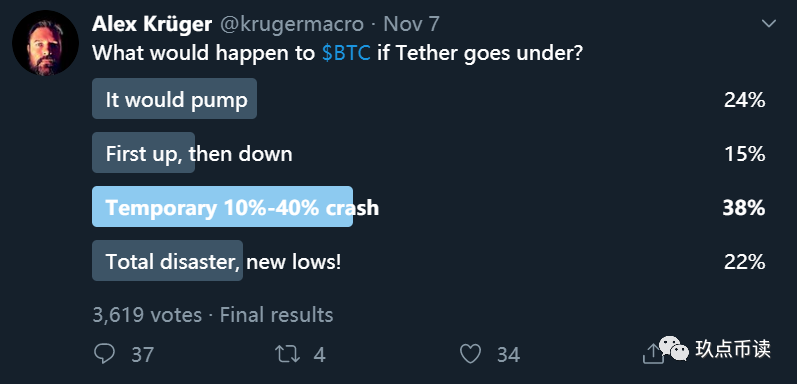Click the reply speech bubble icon

(105, 354)
